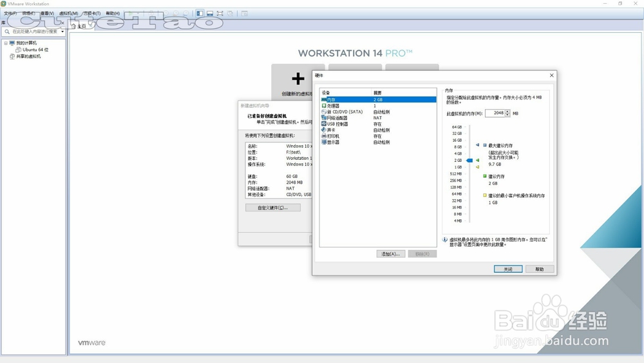Select the 网络适配器 network adapter row
The height and width of the screenshot is (363, 644).
[x=378, y=117]
